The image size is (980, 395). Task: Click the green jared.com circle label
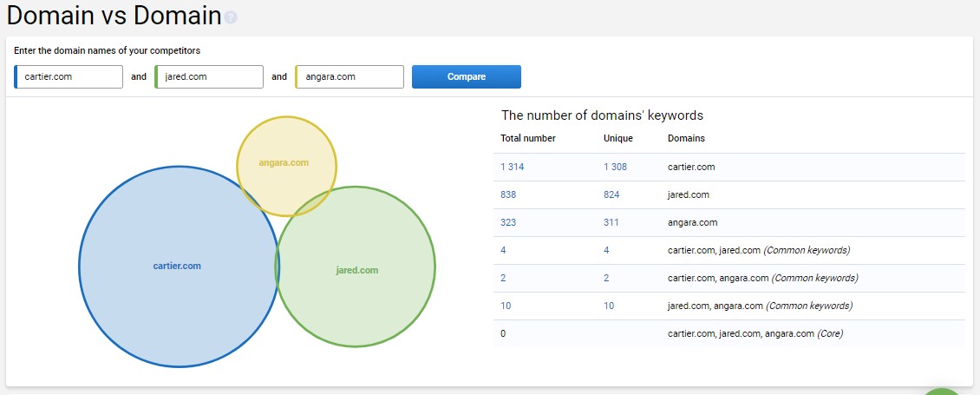[x=356, y=271]
